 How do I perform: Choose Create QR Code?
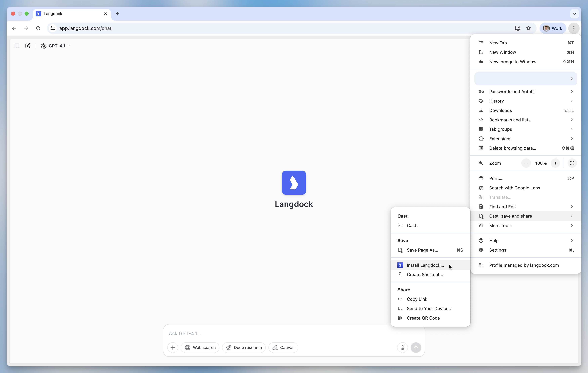pyautogui.click(x=423, y=318)
